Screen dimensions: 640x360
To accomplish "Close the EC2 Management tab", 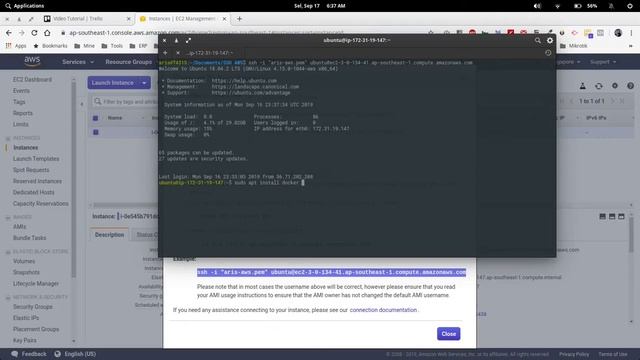I will point(224,19).
